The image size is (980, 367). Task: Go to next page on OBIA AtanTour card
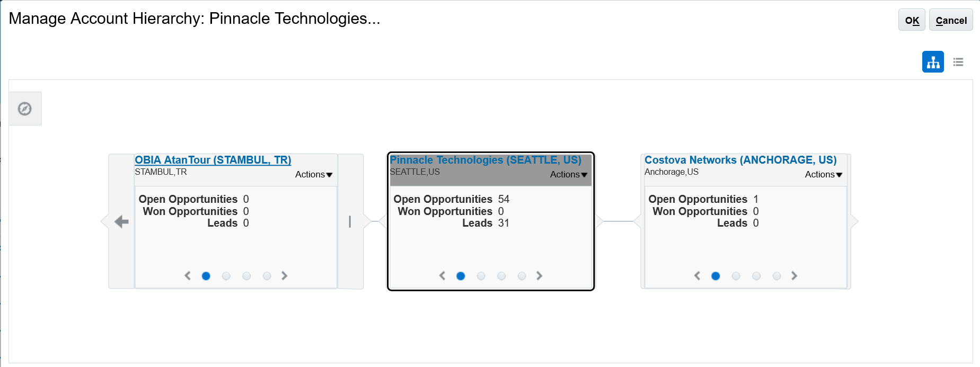[284, 276]
